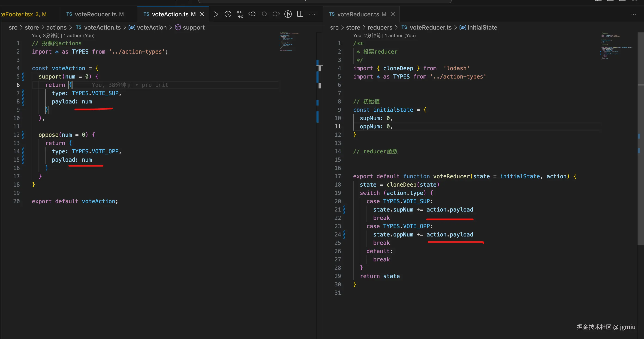Open the initialState breadcrumb symbol list
The height and width of the screenshot is (339, 644).
tap(482, 27)
